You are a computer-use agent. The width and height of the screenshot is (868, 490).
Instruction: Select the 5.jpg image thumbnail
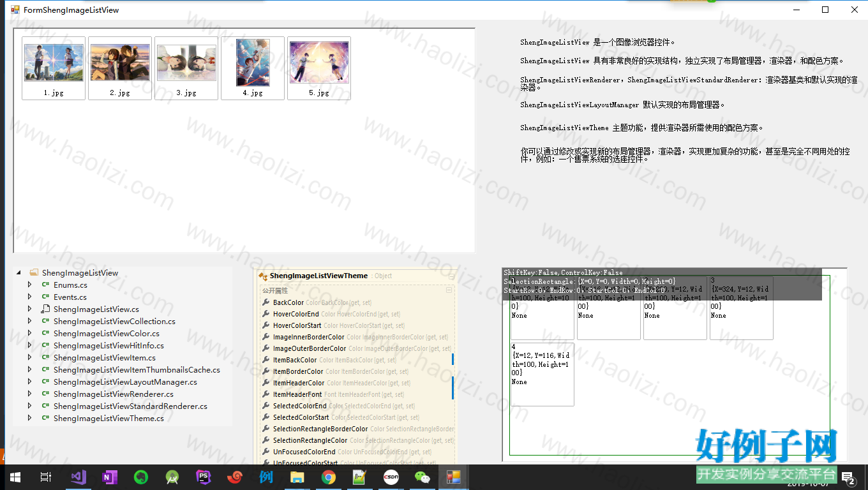click(319, 68)
